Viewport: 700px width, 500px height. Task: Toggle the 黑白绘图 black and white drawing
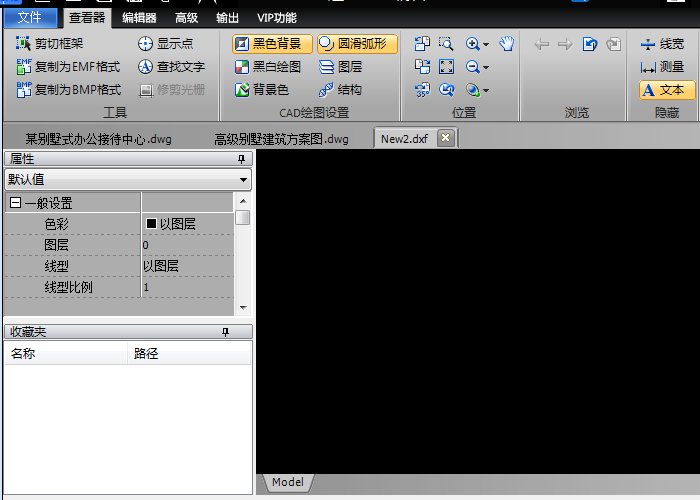pyautogui.click(x=268, y=67)
